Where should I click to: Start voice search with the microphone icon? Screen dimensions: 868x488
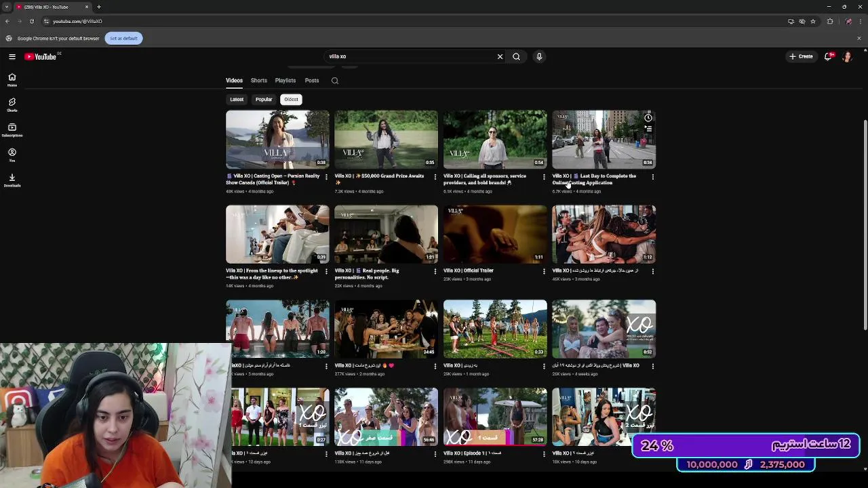point(539,56)
